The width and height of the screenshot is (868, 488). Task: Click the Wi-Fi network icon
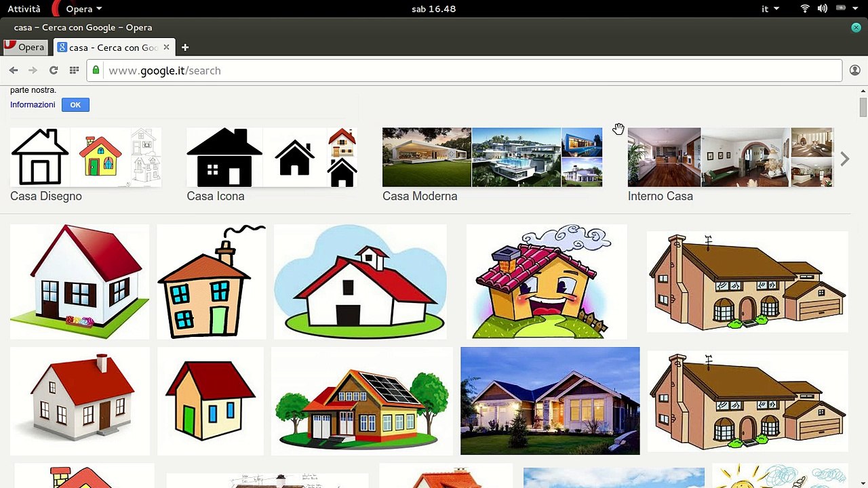(806, 9)
